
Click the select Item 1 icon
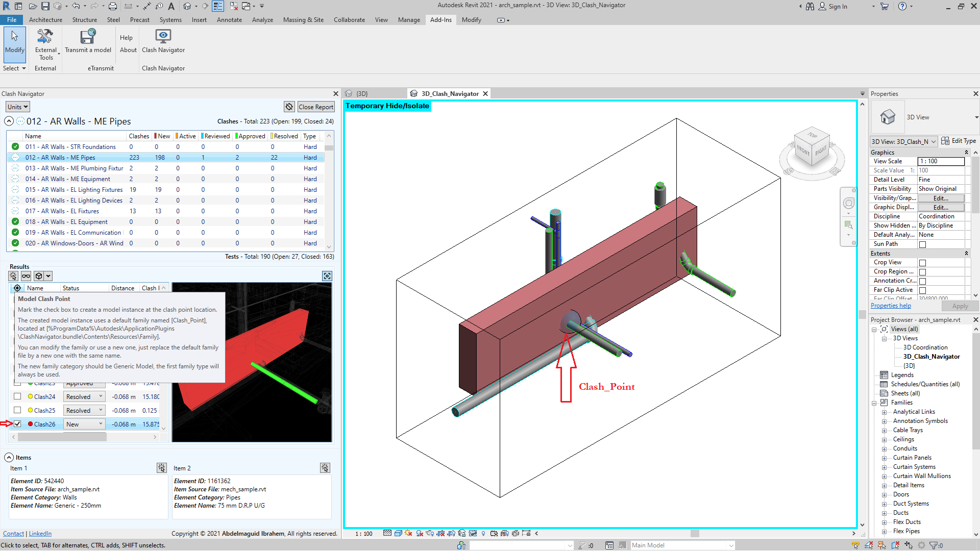[x=161, y=468]
